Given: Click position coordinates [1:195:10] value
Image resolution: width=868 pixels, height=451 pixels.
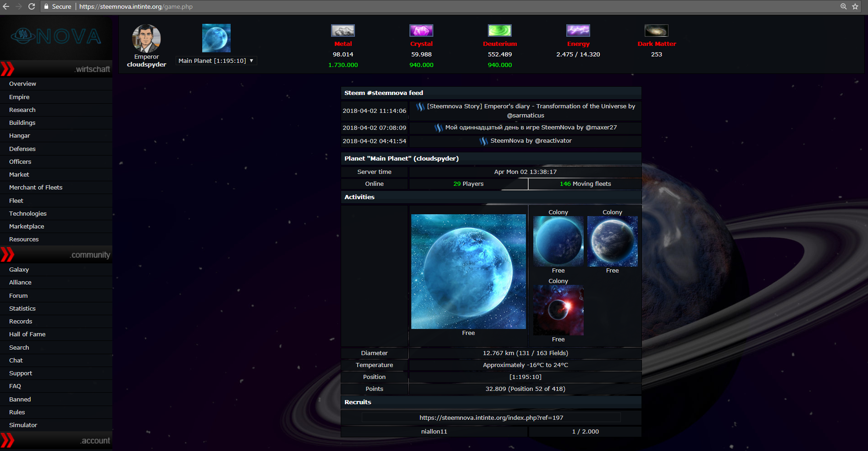Looking at the screenshot, I should click(x=525, y=377).
